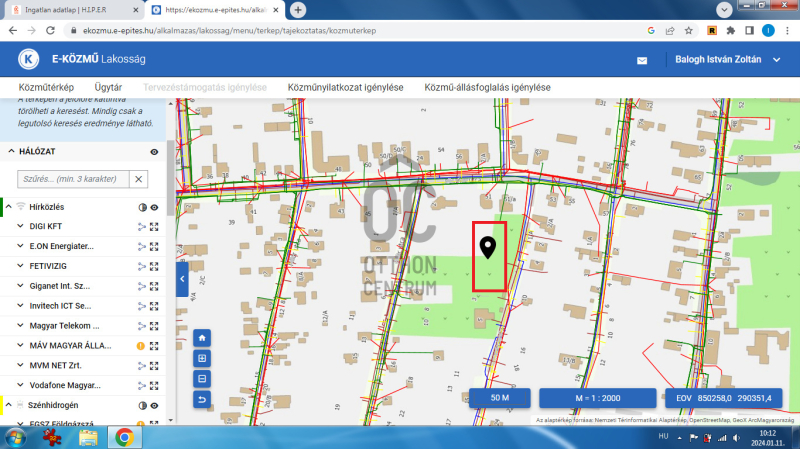
Task: Toggle visibility of the HÁLÓZAT panel layers
Action: click(x=155, y=151)
